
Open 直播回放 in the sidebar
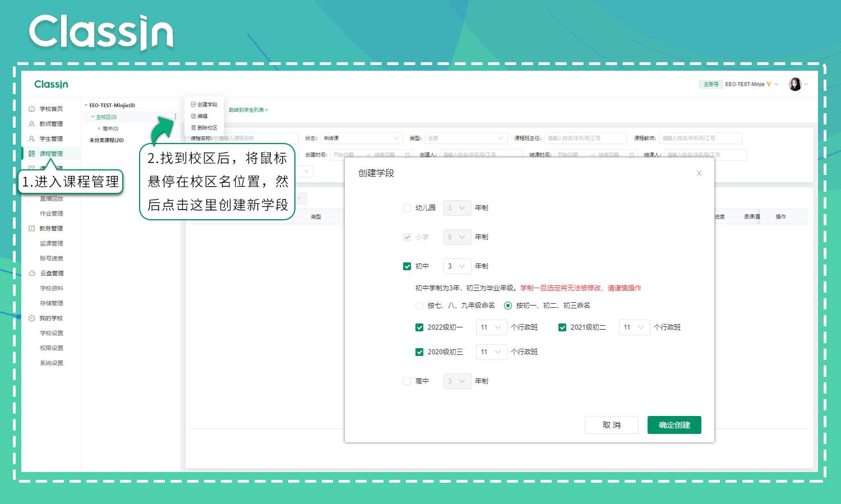tap(52, 198)
